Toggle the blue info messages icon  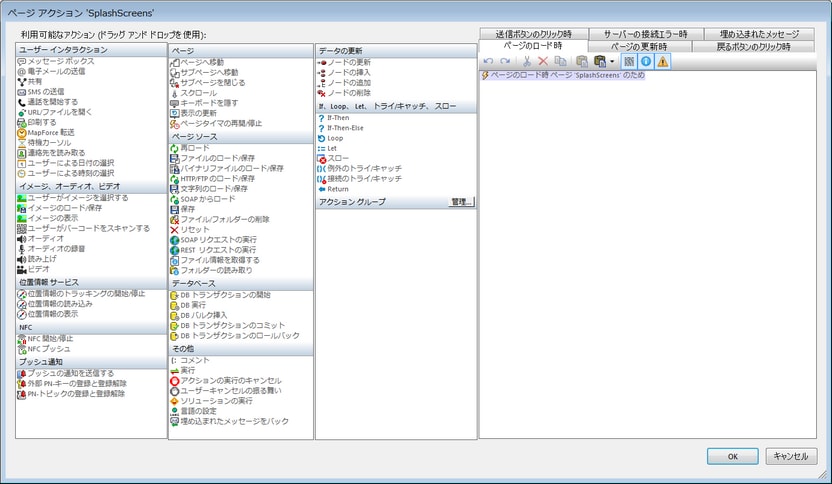(x=646, y=62)
